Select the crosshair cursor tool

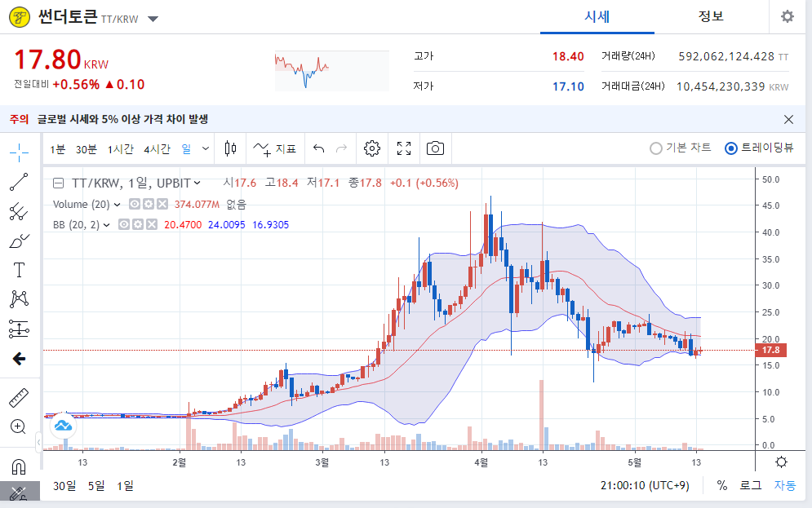[x=19, y=152]
